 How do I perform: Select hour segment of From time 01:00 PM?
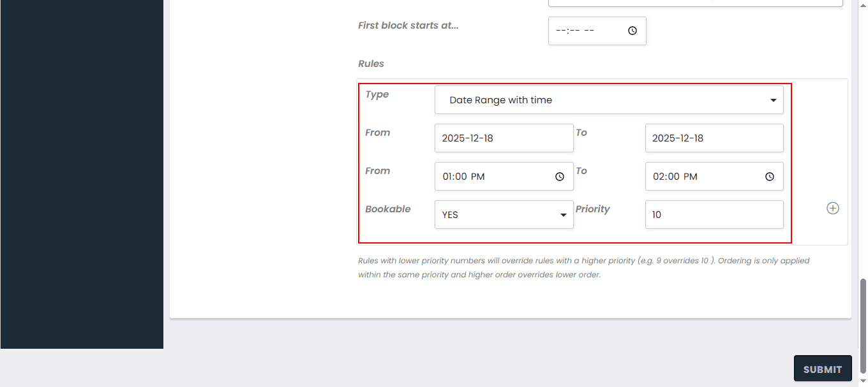[x=447, y=177]
